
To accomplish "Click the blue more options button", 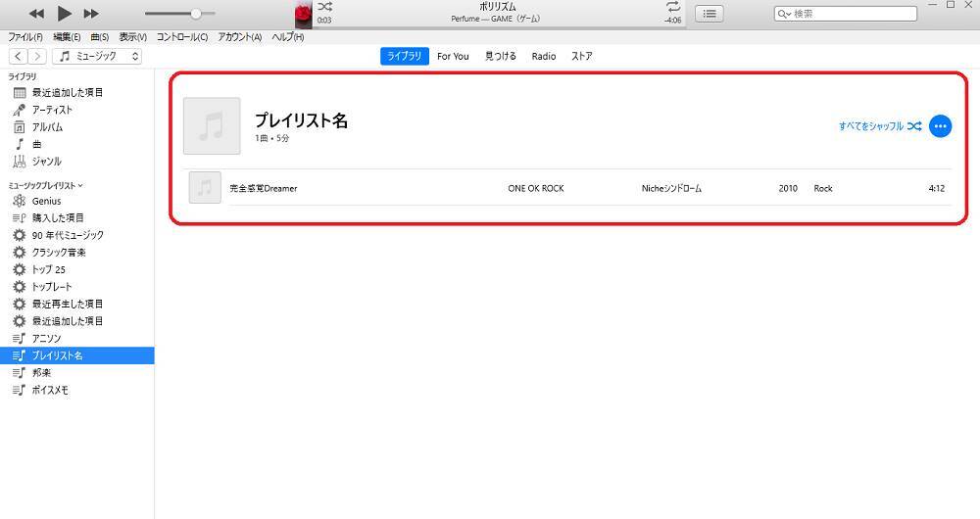I will 940,126.
